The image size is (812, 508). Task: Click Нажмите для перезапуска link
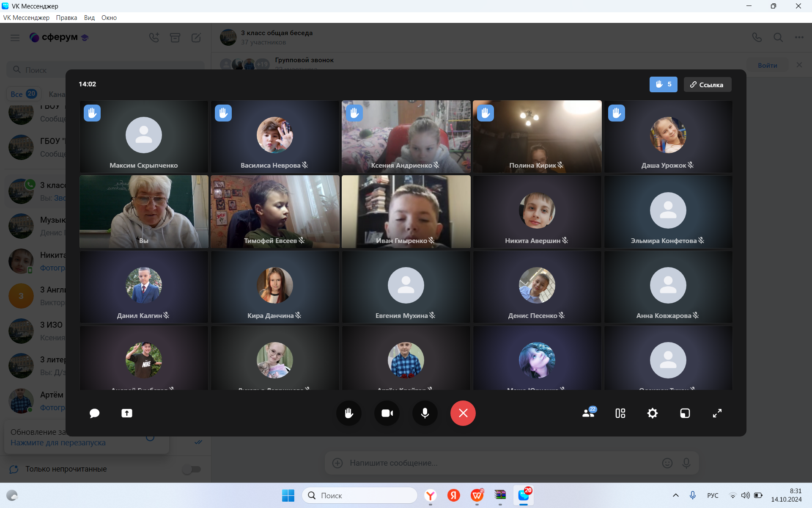pyautogui.click(x=58, y=443)
